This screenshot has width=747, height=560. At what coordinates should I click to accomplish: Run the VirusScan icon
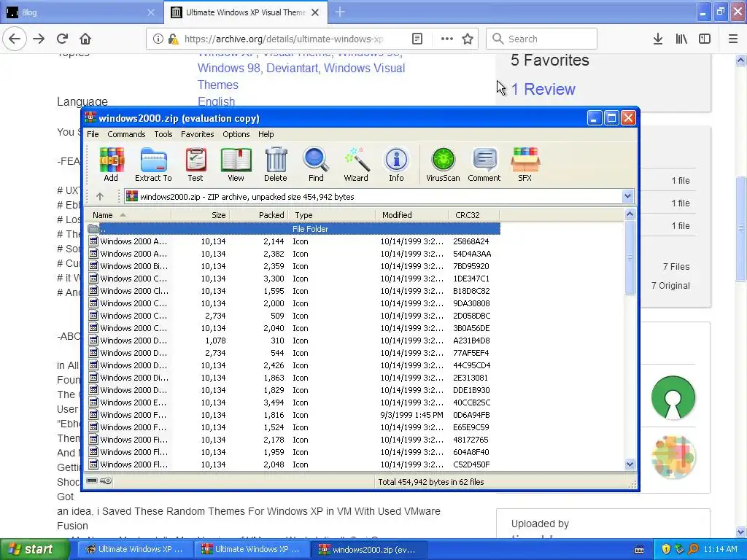point(443,164)
